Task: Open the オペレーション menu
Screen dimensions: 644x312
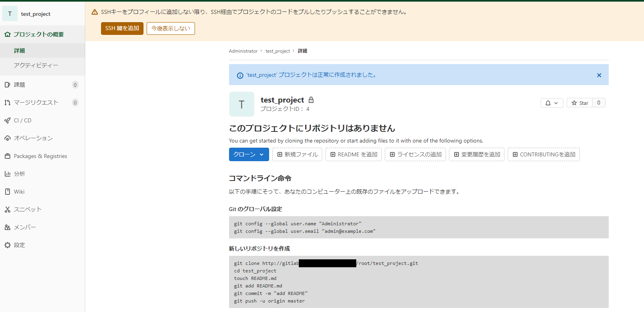Action: point(42,138)
